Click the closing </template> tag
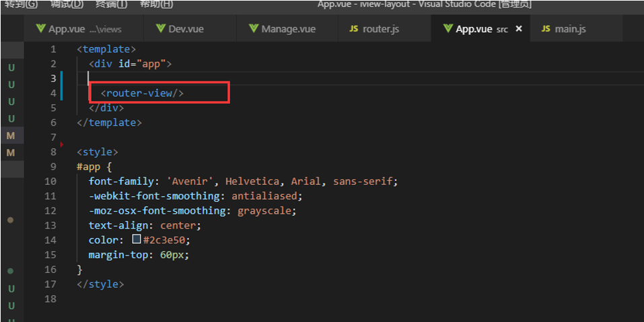Viewport: 644px width, 322px height. (109, 122)
